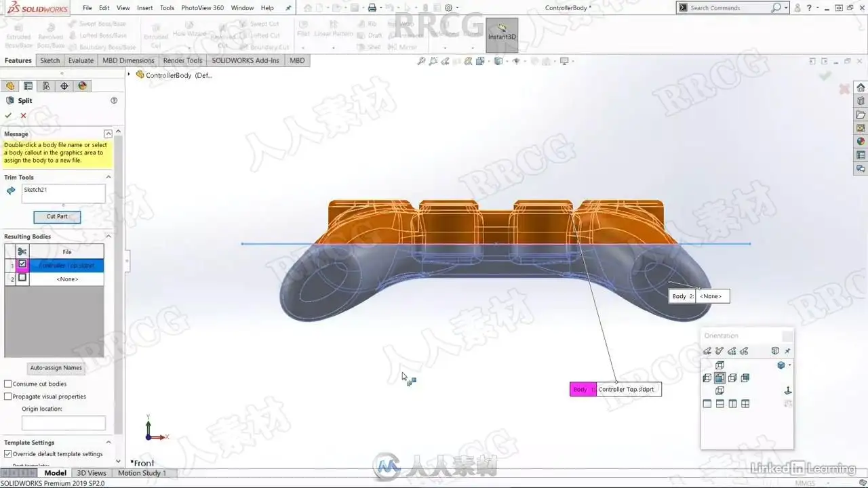Click the Search Commands field
The image size is (868, 488).
tap(729, 8)
